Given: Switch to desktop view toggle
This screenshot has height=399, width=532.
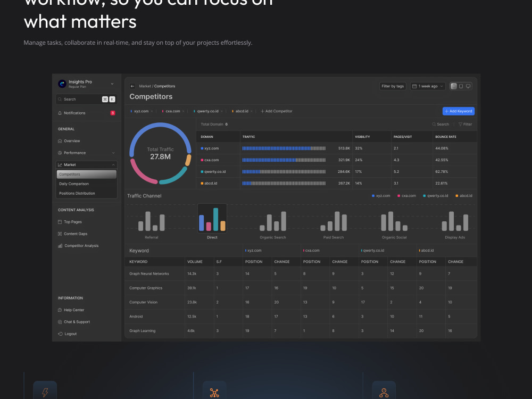Looking at the screenshot, I should pyautogui.click(x=468, y=86).
